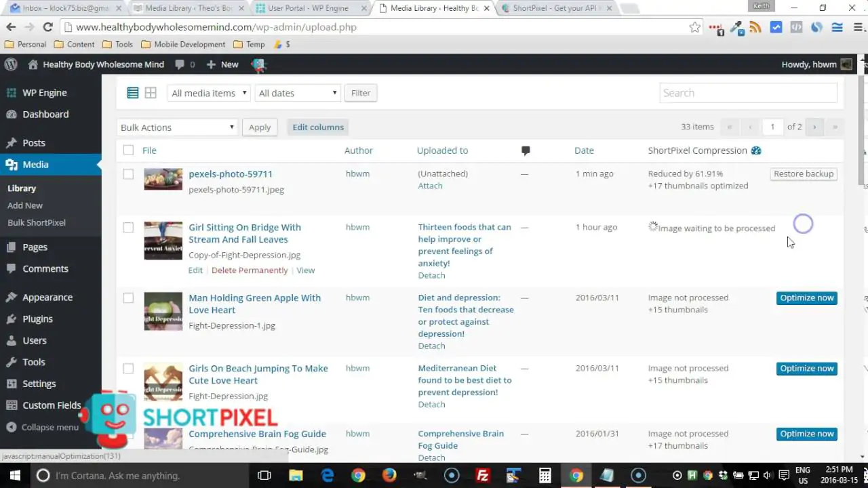Viewport: 868px width, 488px height.
Task: Open the Mobile Development bookmarks folder
Action: 183,44
